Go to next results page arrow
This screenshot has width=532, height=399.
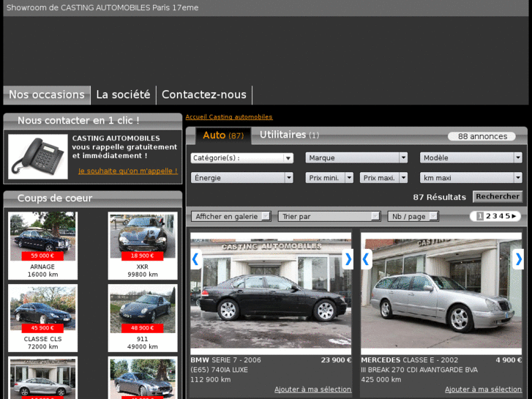point(514,216)
